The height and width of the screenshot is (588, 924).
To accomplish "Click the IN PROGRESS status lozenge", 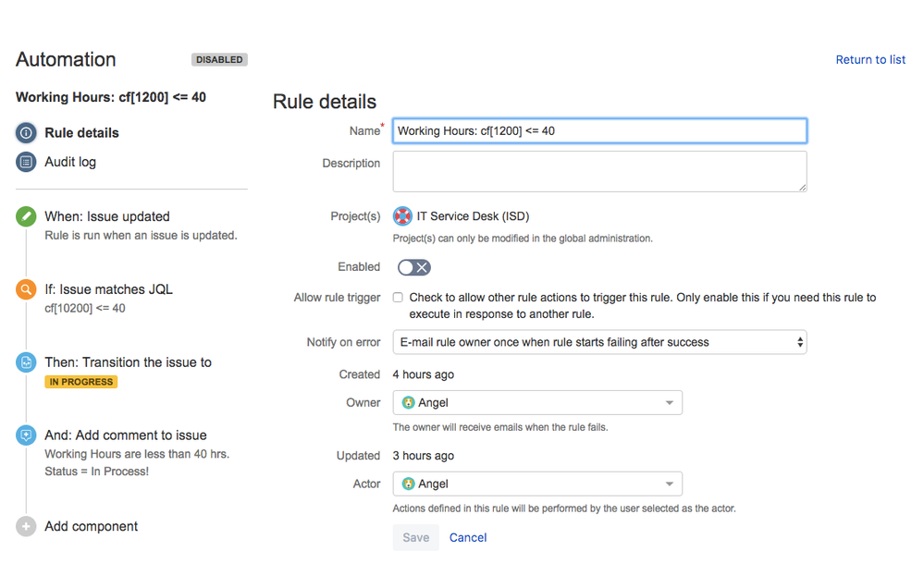I will tap(81, 382).
